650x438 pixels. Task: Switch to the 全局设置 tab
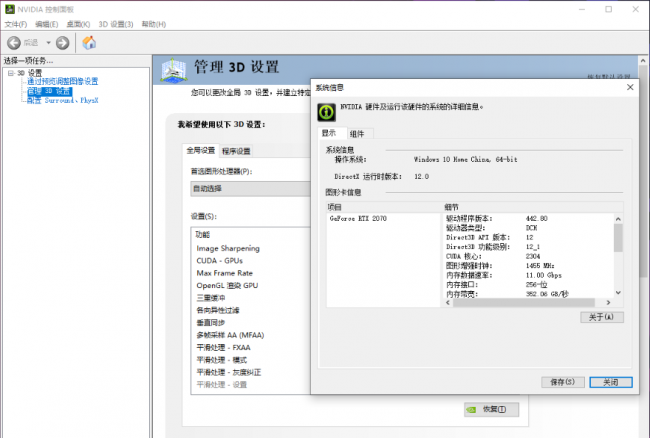coord(201,150)
